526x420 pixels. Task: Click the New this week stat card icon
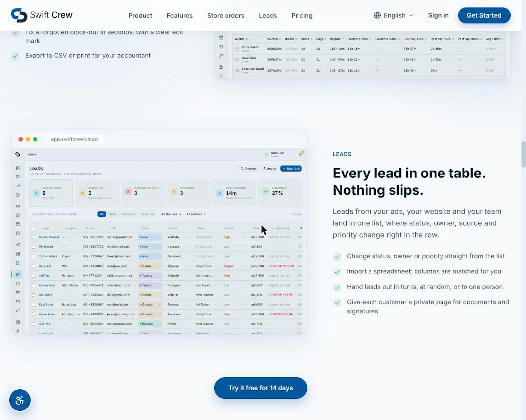36,193
